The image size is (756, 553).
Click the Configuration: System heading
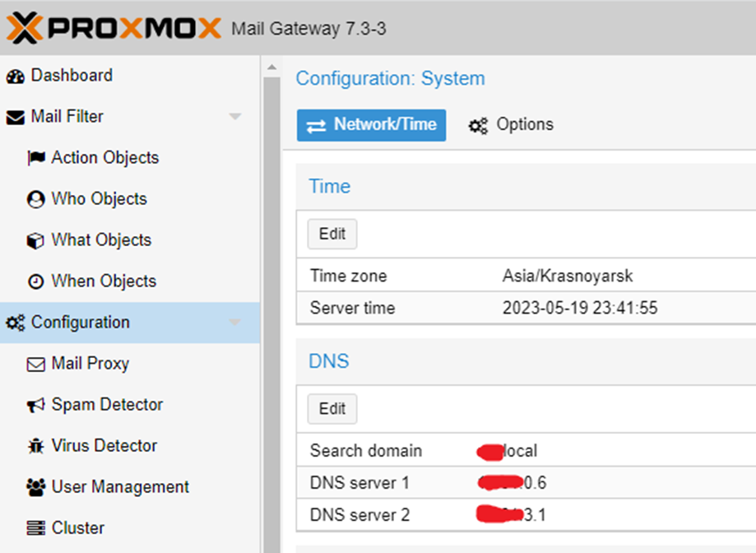391,78
